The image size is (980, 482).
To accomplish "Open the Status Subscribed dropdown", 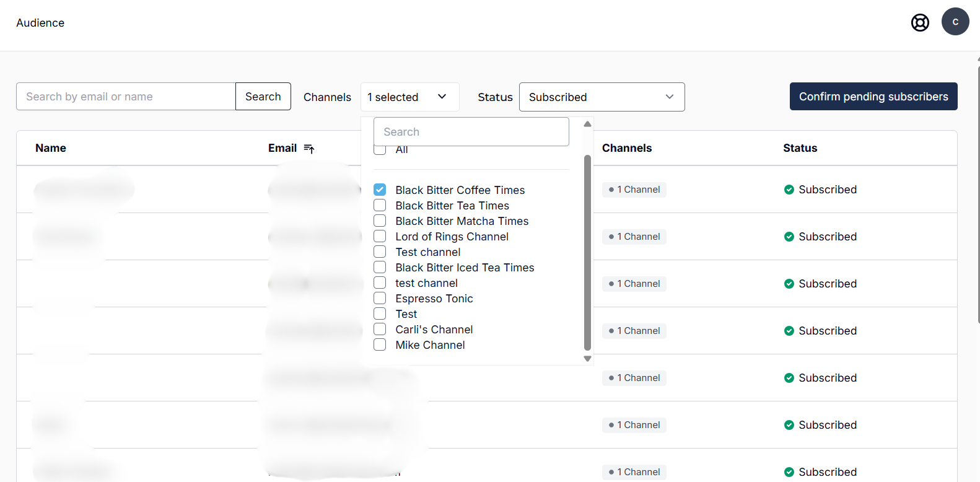I will point(602,97).
